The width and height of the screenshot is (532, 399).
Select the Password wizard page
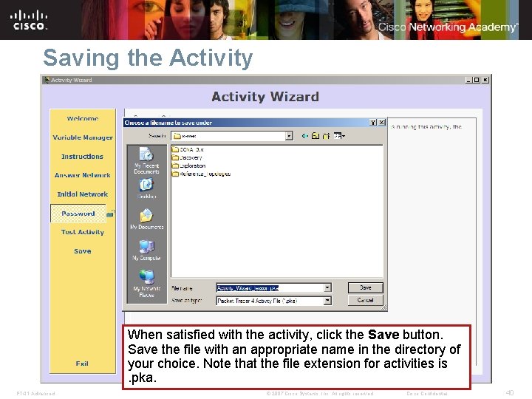click(x=78, y=214)
